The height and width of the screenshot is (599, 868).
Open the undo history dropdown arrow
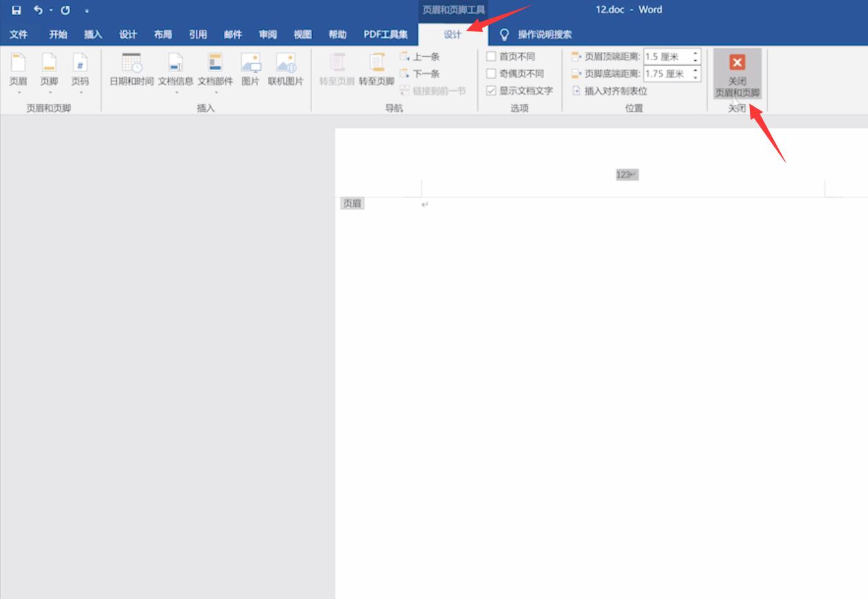(50, 10)
